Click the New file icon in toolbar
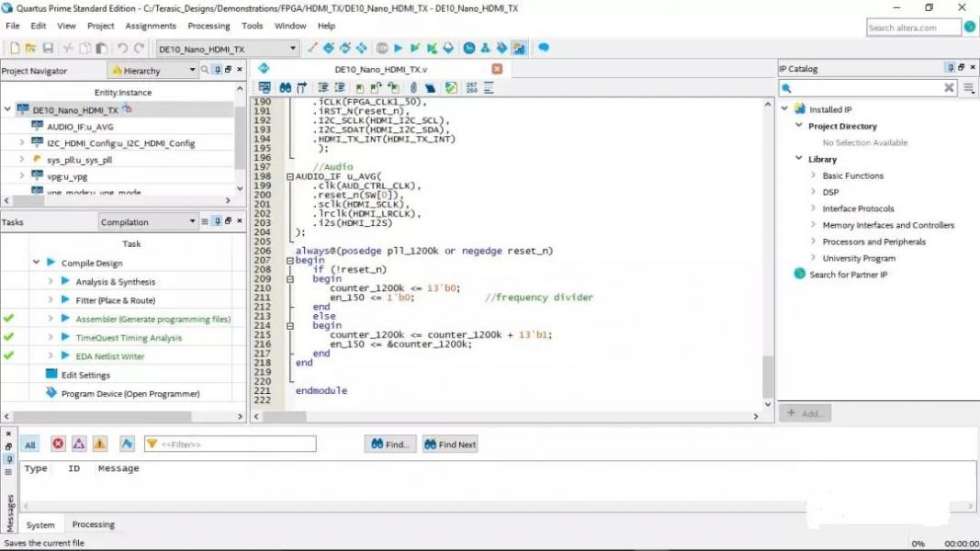 pos(14,49)
